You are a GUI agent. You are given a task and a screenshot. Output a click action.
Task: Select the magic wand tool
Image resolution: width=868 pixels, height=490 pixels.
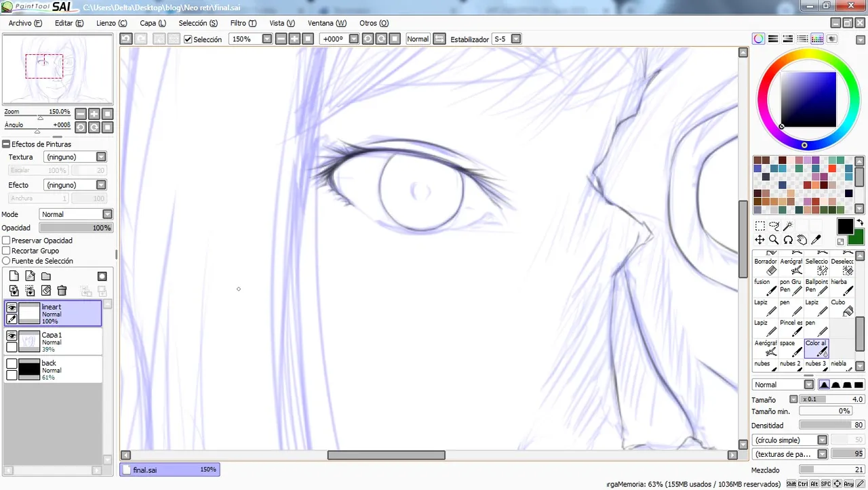pos(788,226)
